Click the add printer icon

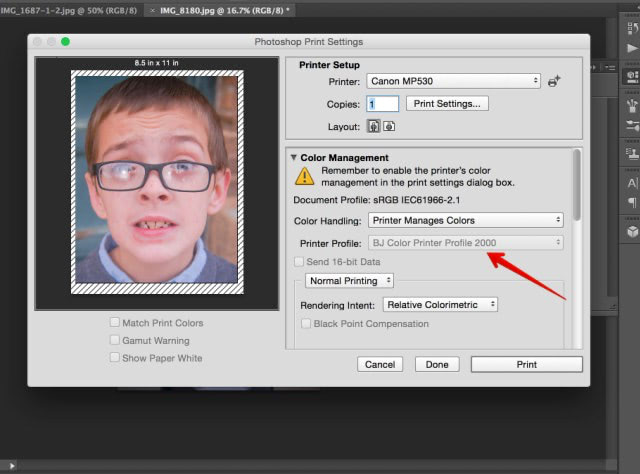pyautogui.click(x=554, y=81)
